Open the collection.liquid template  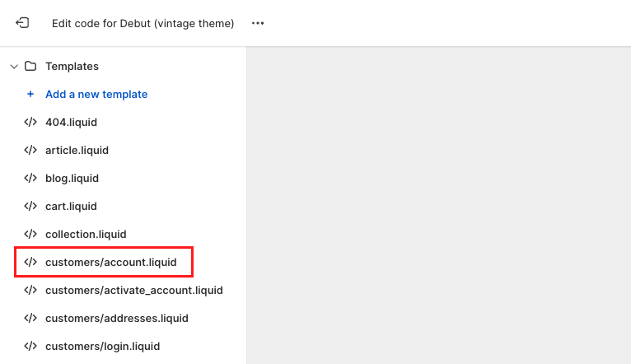(86, 234)
